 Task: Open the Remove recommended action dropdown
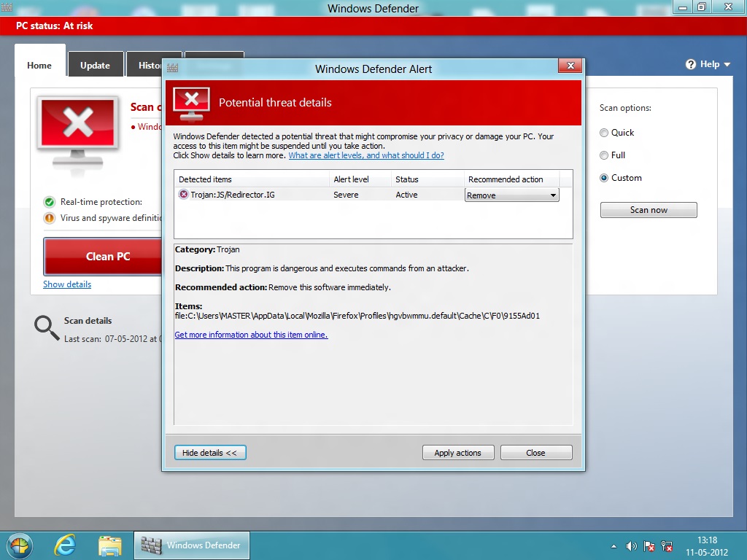[511, 195]
